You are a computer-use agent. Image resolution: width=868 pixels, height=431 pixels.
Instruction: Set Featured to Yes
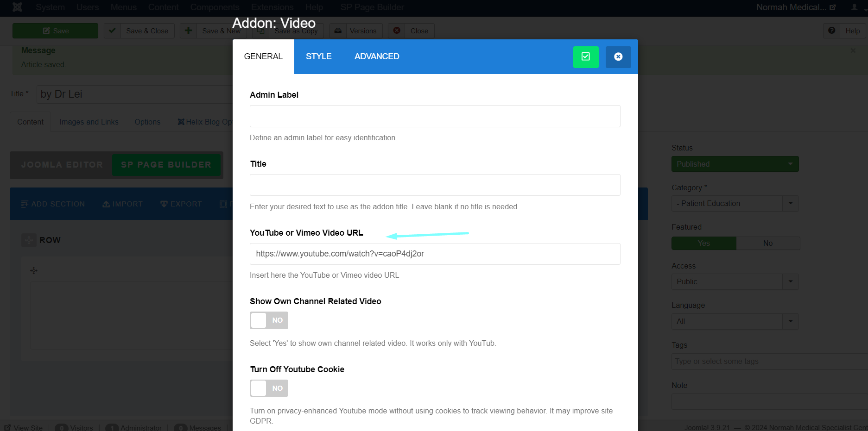point(704,244)
